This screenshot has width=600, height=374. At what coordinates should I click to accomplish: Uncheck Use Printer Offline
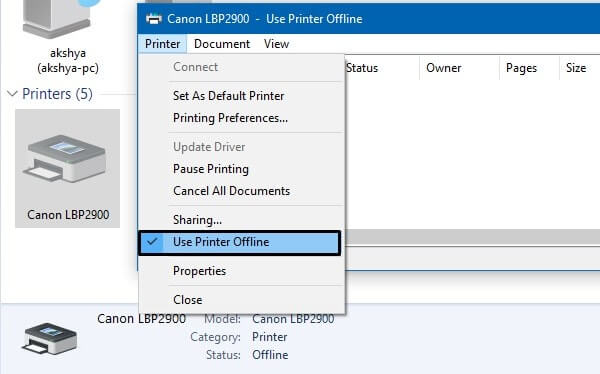click(x=240, y=242)
